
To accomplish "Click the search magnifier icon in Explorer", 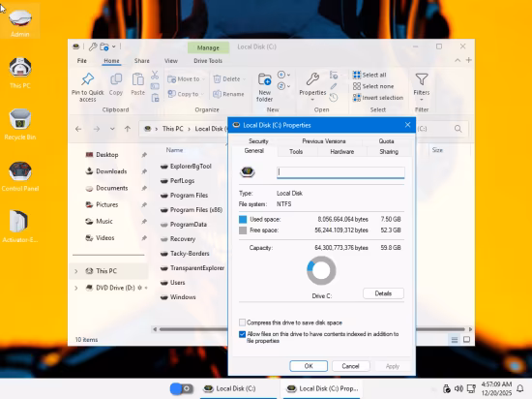I will coord(458,129).
